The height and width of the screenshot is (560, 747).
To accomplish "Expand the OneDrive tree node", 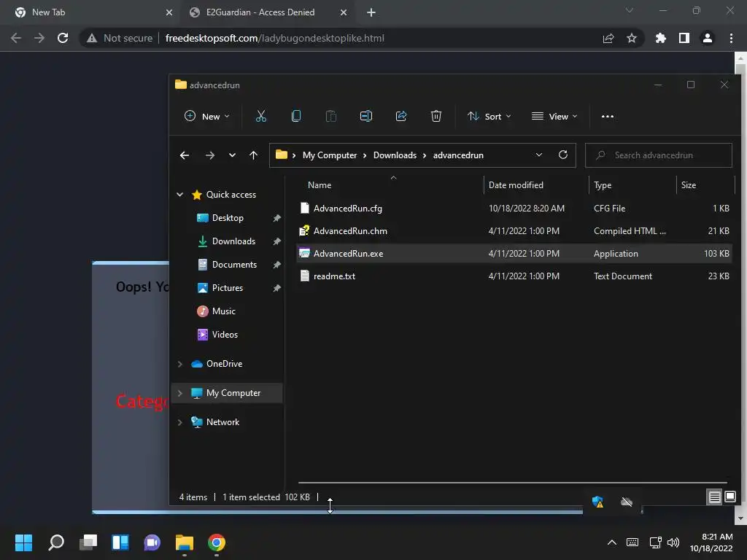I will point(179,364).
